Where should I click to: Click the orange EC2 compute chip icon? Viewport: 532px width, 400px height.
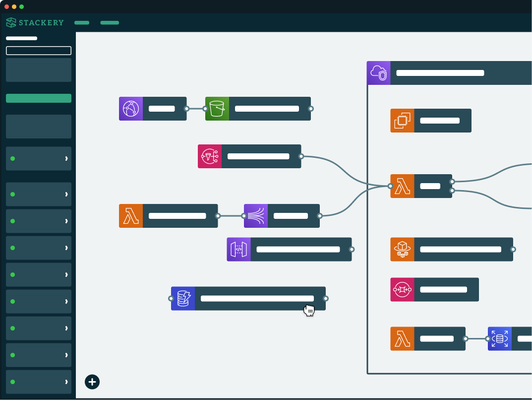(403, 121)
